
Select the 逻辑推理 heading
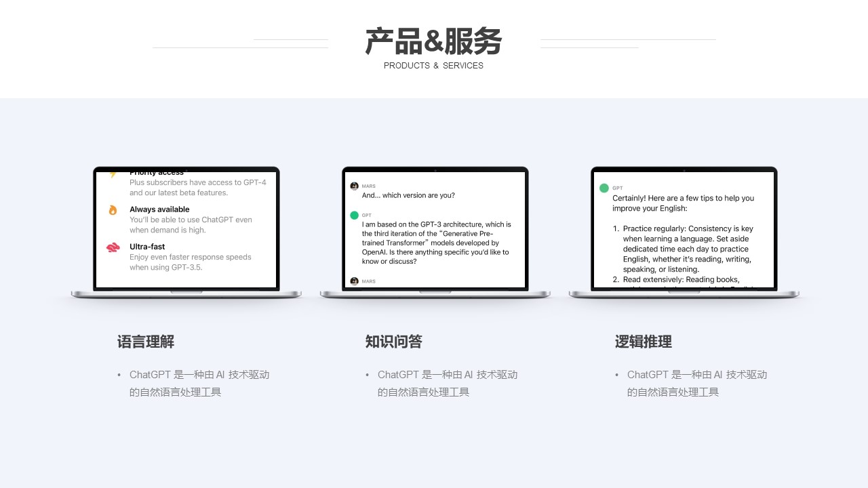[x=644, y=342]
